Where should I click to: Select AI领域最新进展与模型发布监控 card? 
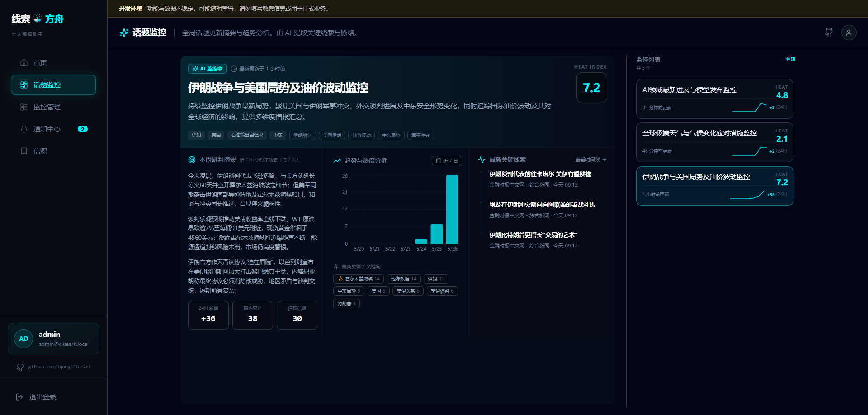pos(714,99)
